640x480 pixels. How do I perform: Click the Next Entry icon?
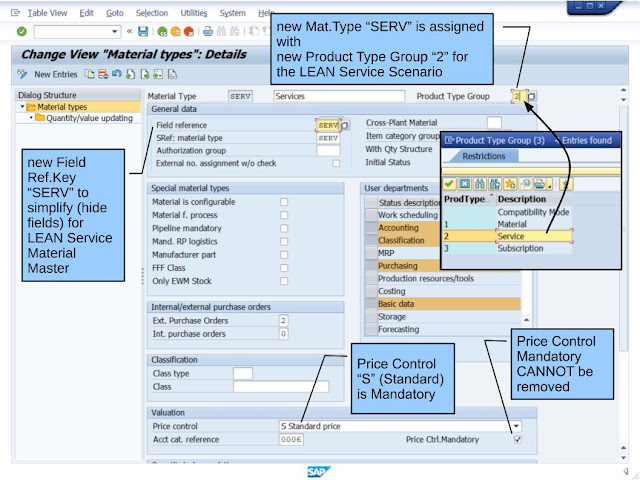[x=144, y=74]
